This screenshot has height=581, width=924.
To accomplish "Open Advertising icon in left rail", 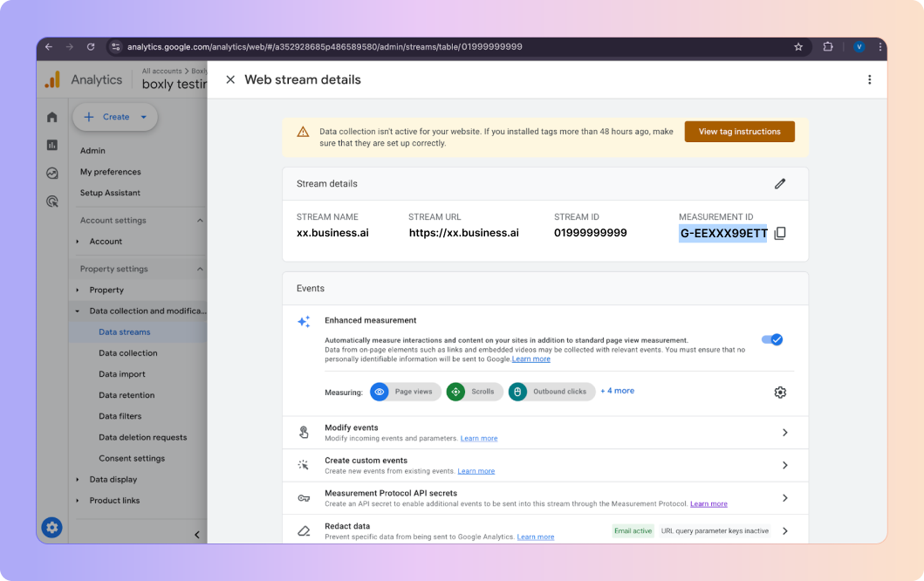I will point(52,202).
